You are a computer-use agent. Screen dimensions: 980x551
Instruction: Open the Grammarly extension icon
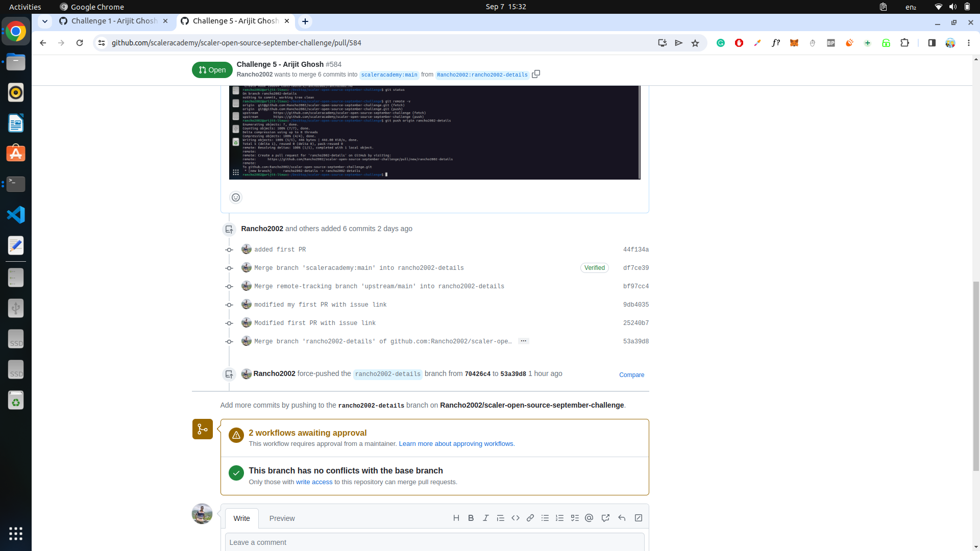(x=721, y=43)
